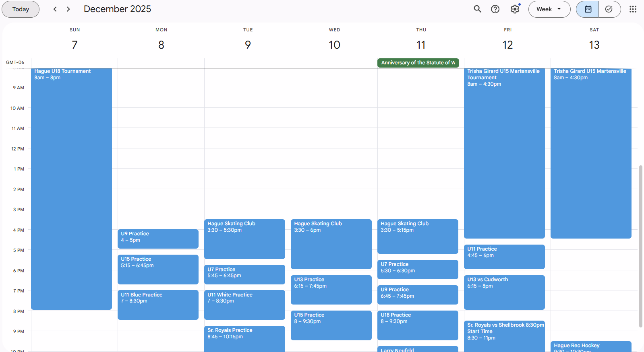Click the Today button
This screenshot has width=644, height=352.
coord(21,9)
